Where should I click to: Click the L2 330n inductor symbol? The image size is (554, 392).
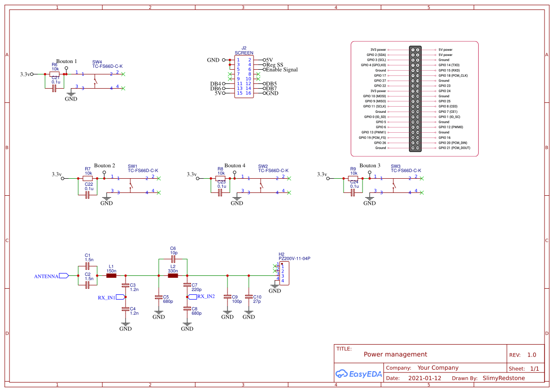click(173, 275)
